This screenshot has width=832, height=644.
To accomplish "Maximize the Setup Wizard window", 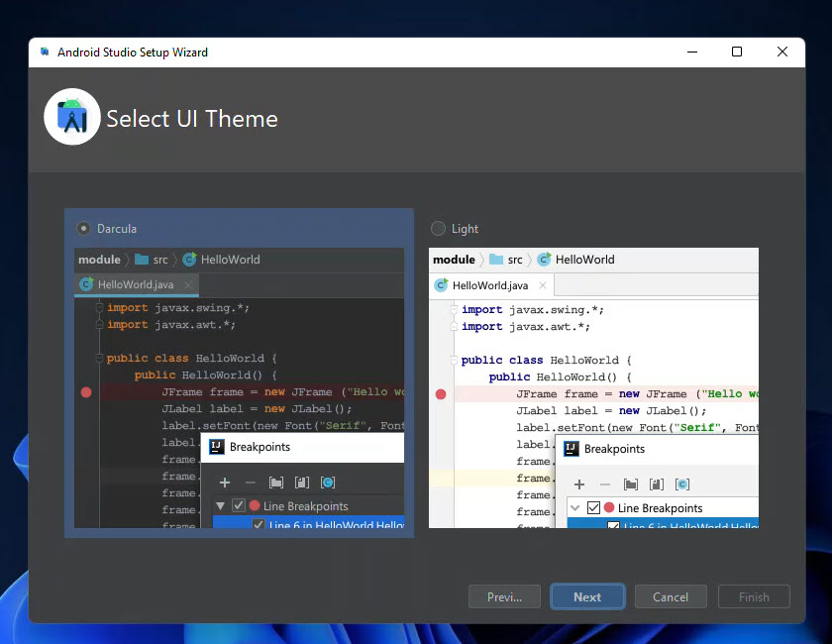I will click(x=737, y=52).
